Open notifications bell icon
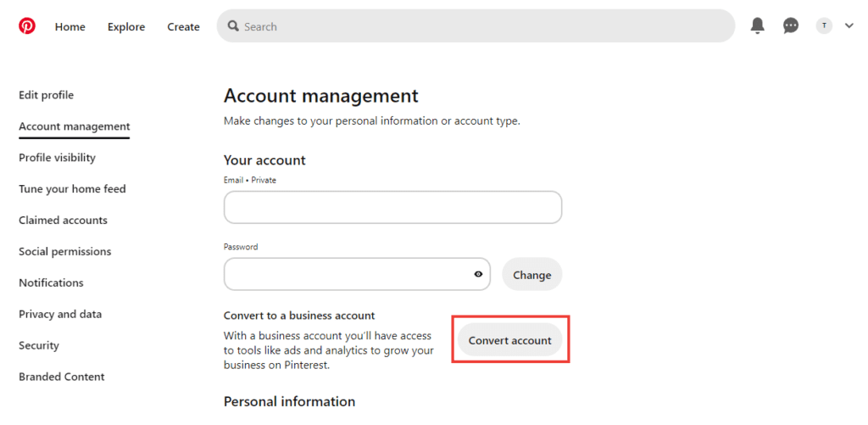The width and height of the screenshot is (868, 425). (758, 26)
